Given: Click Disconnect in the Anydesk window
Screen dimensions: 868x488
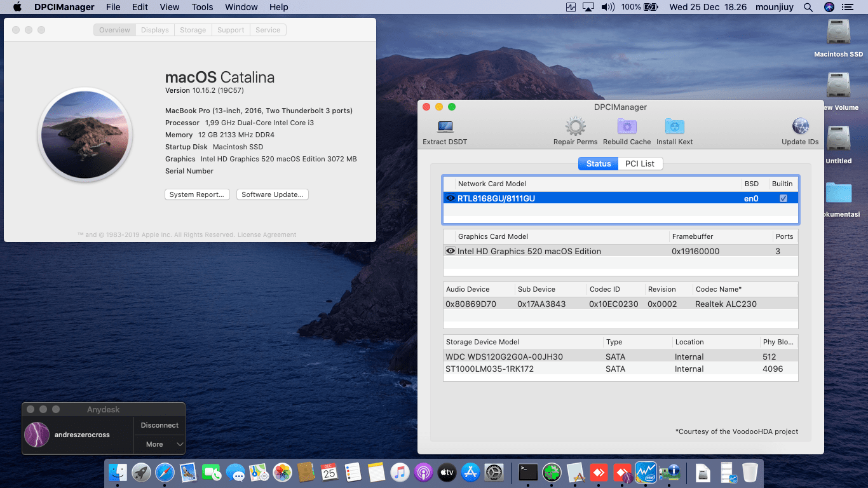Looking at the screenshot, I should click(x=159, y=425).
